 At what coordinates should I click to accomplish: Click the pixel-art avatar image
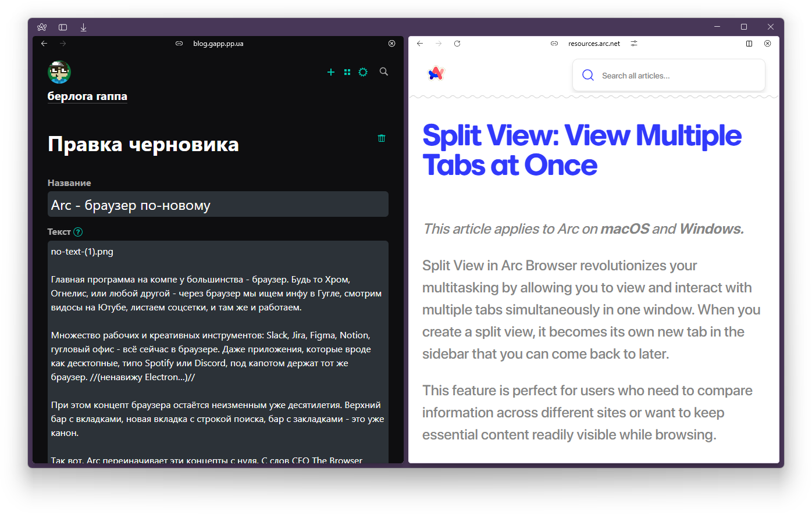pyautogui.click(x=59, y=72)
